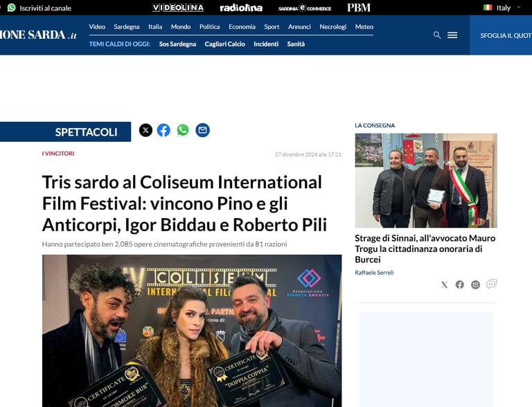The height and width of the screenshot is (407, 532).
Task: Open the Video menu item
Action: click(97, 27)
